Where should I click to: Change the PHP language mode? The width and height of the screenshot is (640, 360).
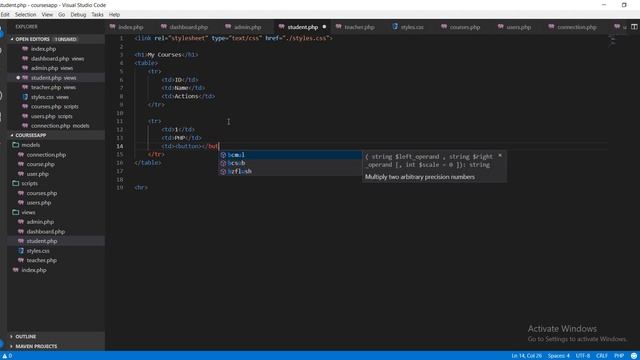[619, 356]
